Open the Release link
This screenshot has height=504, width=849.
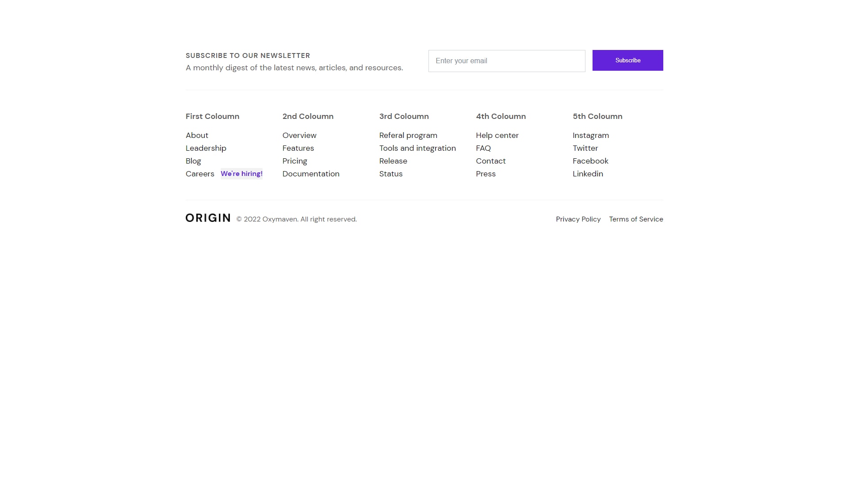tap(393, 161)
